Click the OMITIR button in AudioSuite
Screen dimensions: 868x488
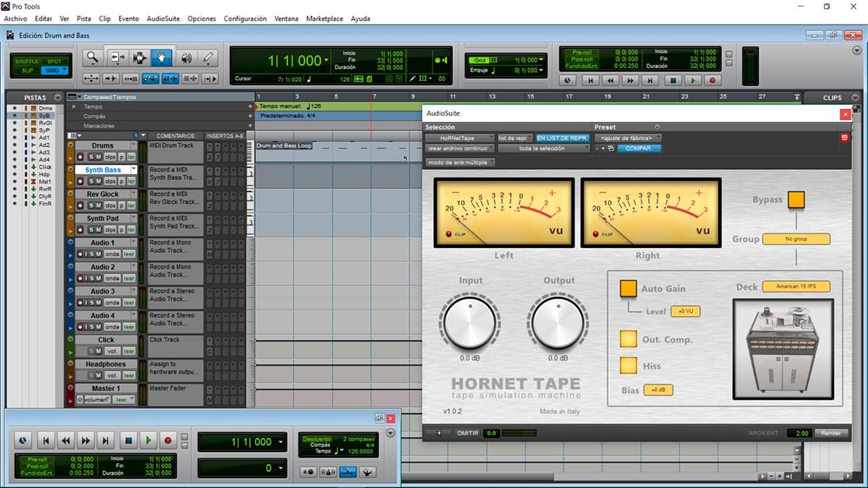click(467, 433)
